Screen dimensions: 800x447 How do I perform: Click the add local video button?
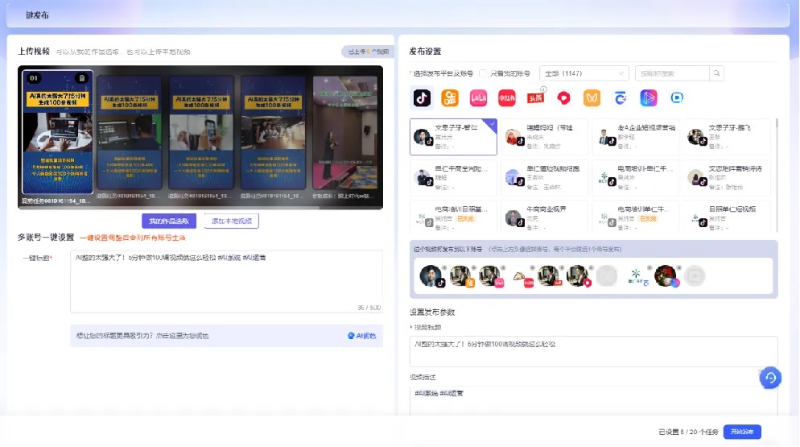point(232,221)
